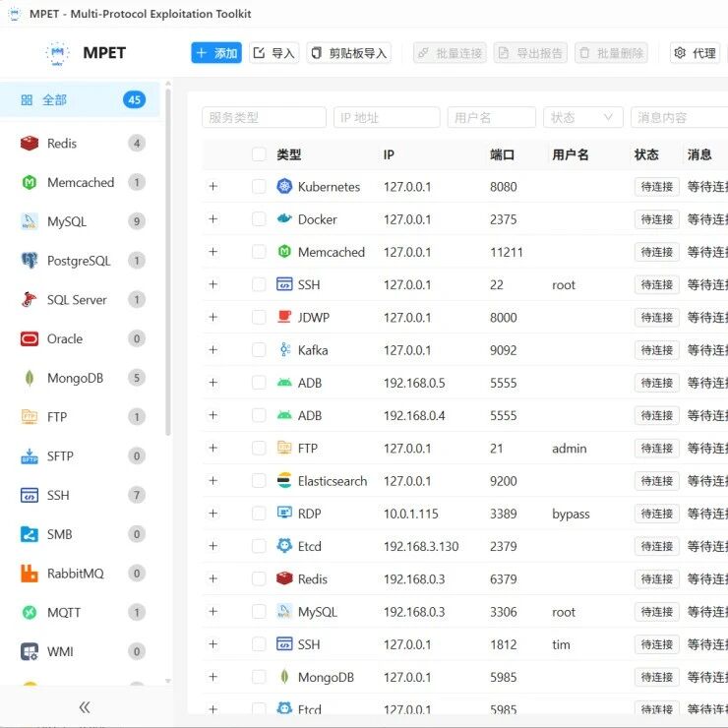The width and height of the screenshot is (728, 728).
Task: Click the Redis icon in sidebar
Action: (x=30, y=143)
